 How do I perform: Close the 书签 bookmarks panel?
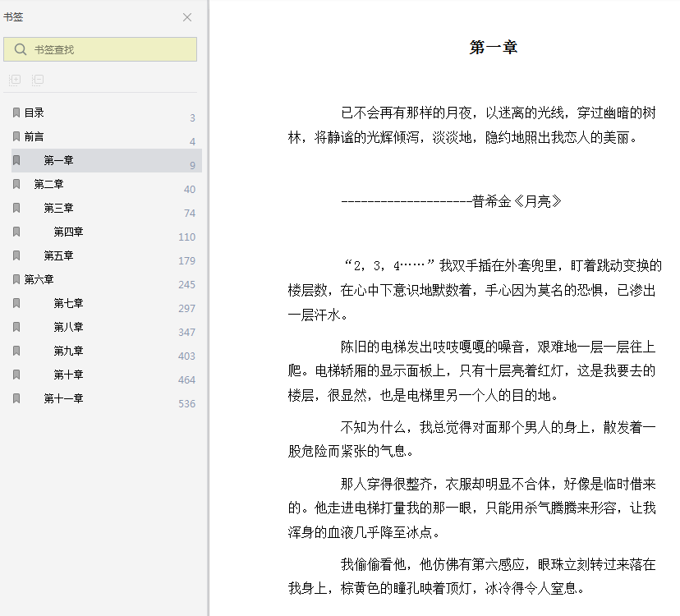tap(187, 17)
